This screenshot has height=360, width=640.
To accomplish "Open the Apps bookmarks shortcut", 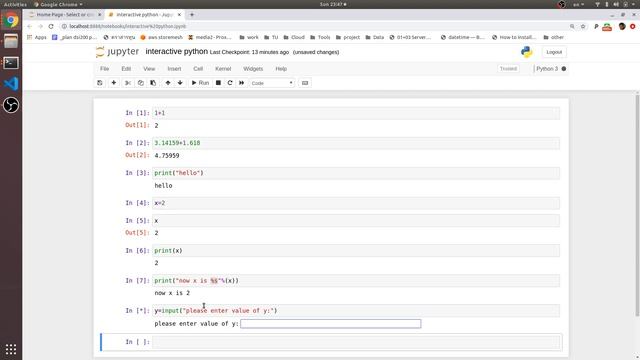I will tap(37, 37).
